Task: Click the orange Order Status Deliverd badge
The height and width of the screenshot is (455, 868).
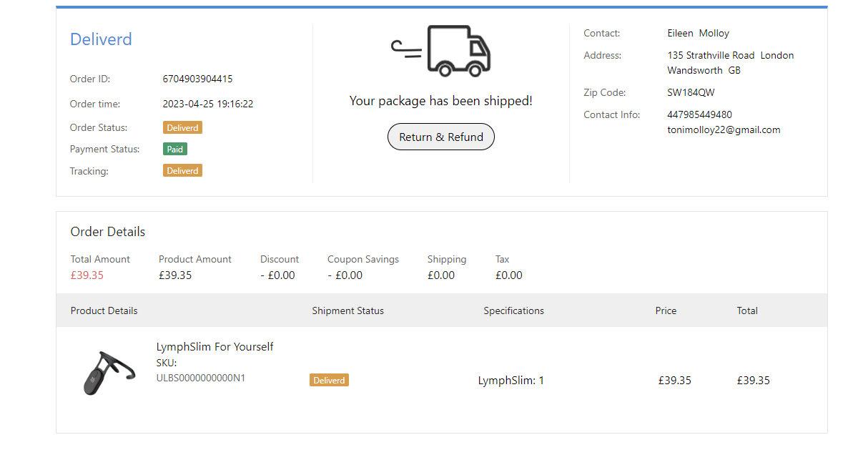Action: click(x=182, y=127)
